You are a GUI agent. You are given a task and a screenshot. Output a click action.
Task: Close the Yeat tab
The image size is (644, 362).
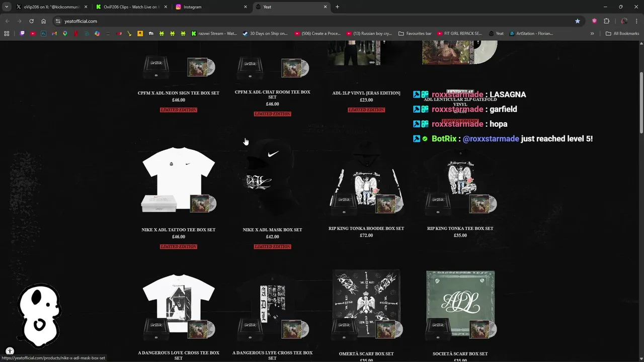[x=326, y=7]
